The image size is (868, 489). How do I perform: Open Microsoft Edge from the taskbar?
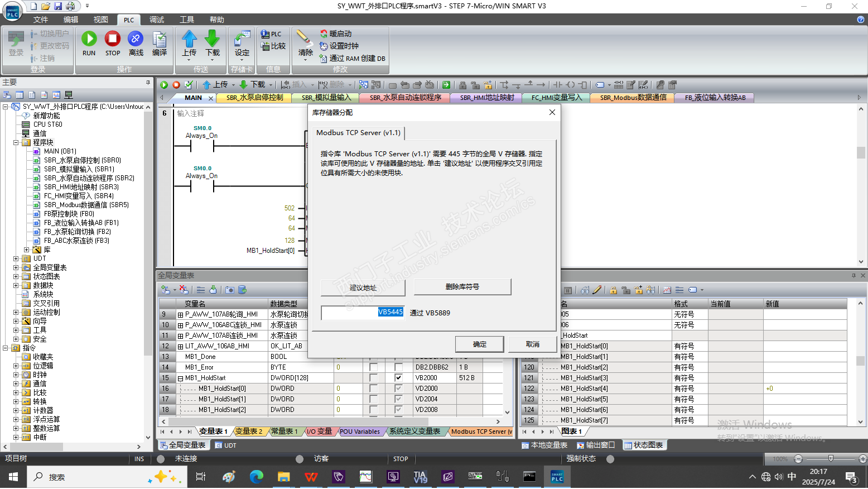point(256,477)
